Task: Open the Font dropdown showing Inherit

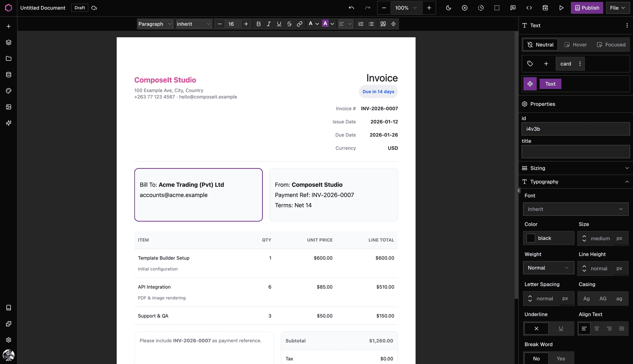Action: (x=575, y=209)
